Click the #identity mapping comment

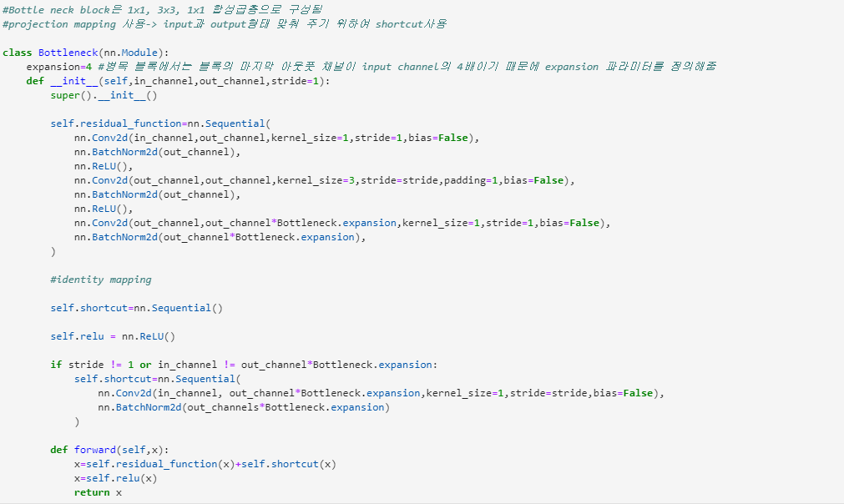pyautogui.click(x=100, y=279)
